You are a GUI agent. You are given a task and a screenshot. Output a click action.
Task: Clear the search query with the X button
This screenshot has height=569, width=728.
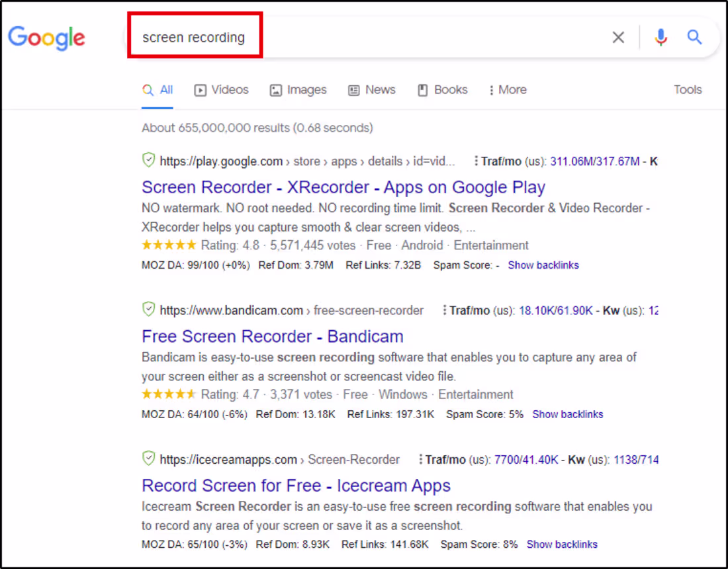click(618, 37)
